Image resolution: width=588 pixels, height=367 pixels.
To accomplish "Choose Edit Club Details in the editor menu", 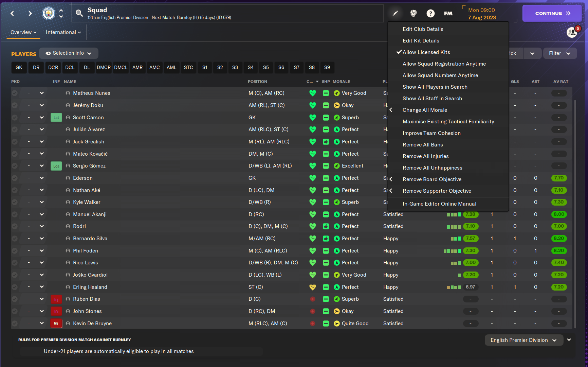I will (x=423, y=29).
